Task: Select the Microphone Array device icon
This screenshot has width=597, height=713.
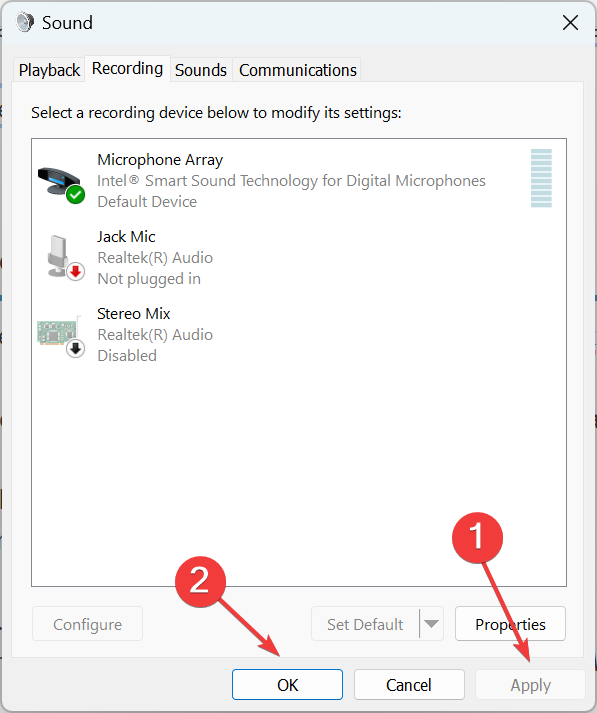Action: tap(61, 185)
